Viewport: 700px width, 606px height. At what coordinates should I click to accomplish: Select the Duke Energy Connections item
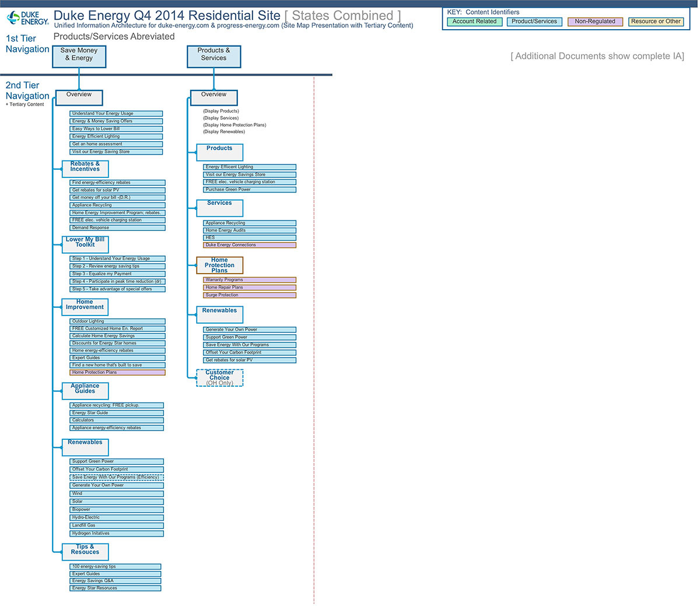pos(250,245)
